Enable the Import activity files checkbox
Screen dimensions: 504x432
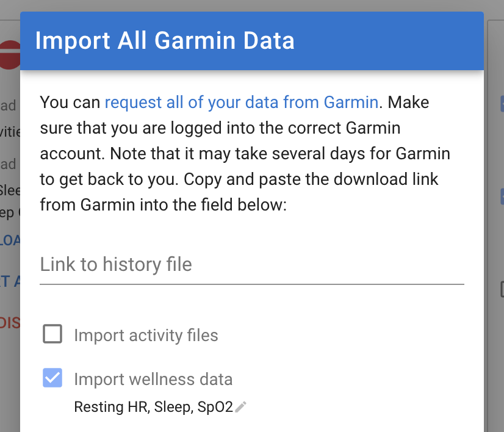pyautogui.click(x=52, y=334)
